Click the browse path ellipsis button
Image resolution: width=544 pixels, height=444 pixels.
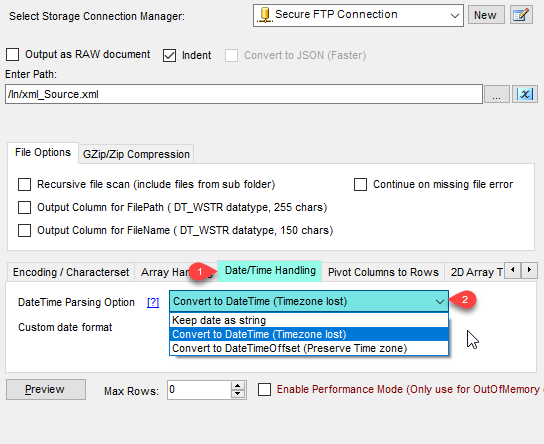coord(496,94)
